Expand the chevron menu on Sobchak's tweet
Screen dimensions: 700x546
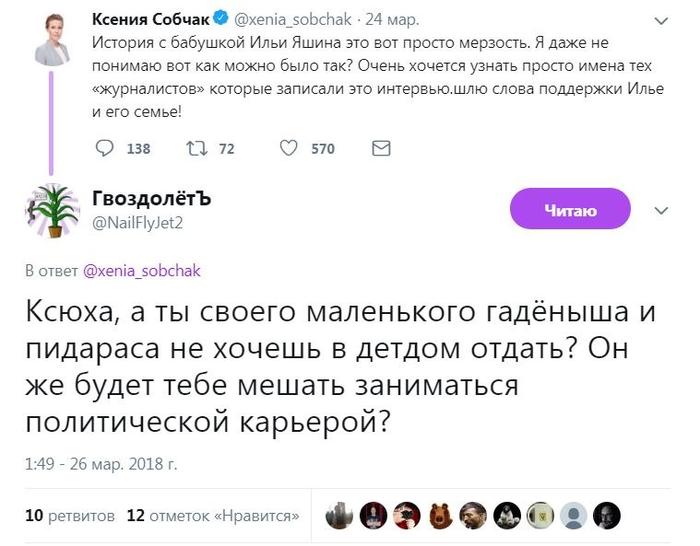(660, 20)
